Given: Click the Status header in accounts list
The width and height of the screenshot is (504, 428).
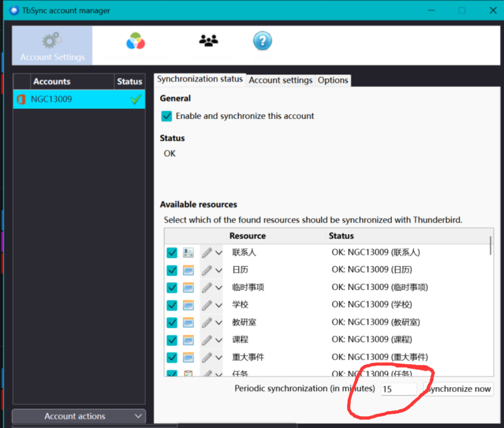Looking at the screenshot, I should 129,82.
